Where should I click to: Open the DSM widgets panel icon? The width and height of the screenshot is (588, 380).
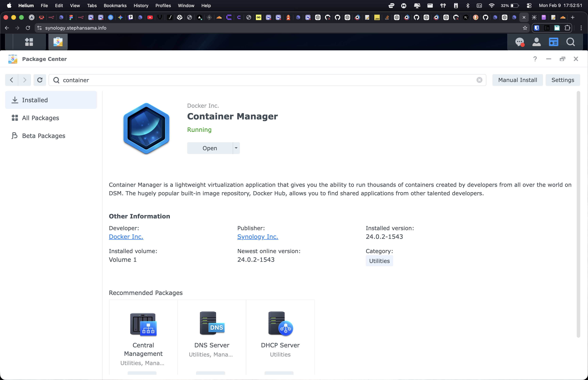click(x=553, y=42)
